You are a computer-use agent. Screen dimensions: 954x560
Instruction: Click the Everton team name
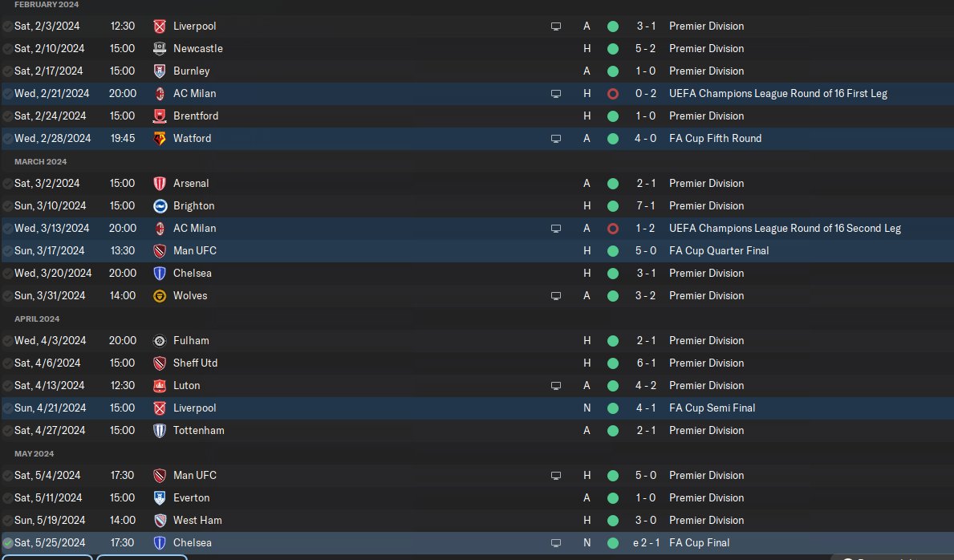tap(191, 498)
